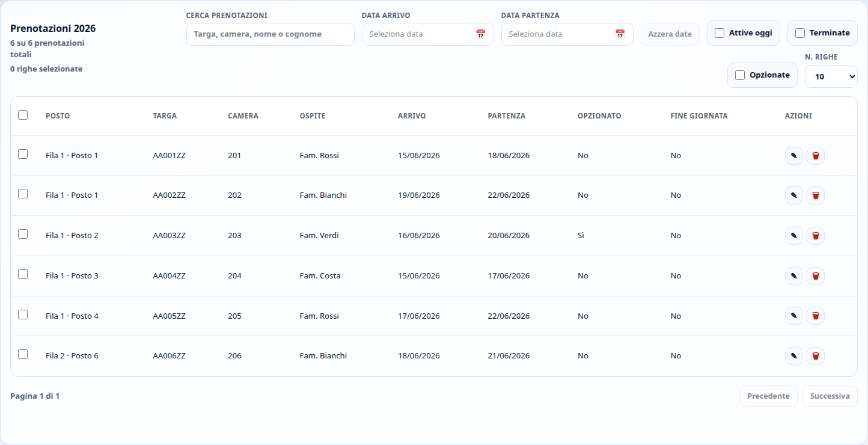Edit the reservation for room 206
Screen dimensions: 868x445
pos(794,356)
